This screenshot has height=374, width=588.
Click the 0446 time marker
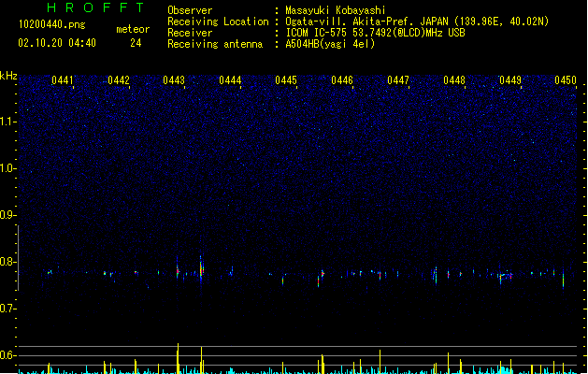pos(342,80)
